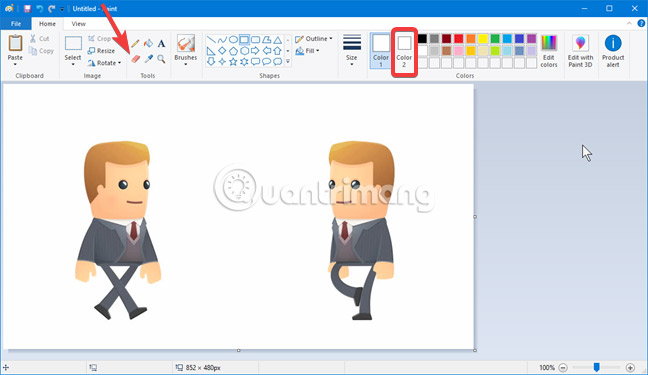
Task: Select the Color picker eyedropper tool
Action: 148,59
